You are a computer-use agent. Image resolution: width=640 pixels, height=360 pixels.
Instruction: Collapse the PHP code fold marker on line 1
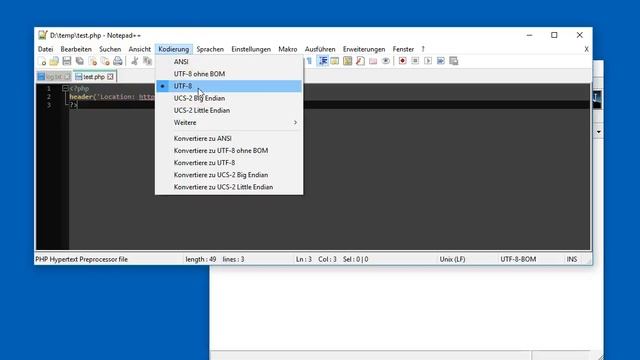(65, 88)
